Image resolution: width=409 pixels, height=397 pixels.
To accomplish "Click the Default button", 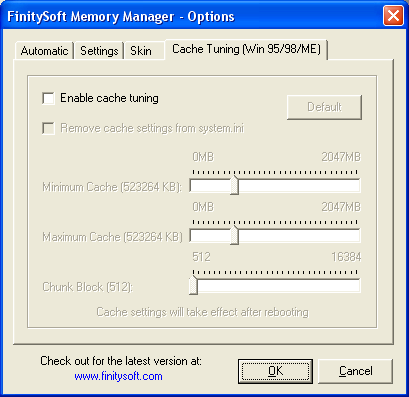I will 324,107.
